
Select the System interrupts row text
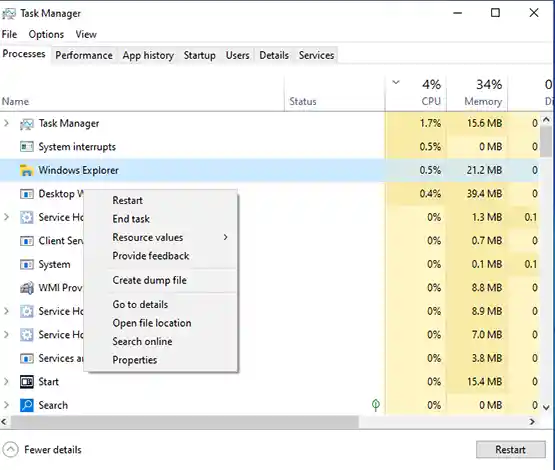click(x=77, y=147)
